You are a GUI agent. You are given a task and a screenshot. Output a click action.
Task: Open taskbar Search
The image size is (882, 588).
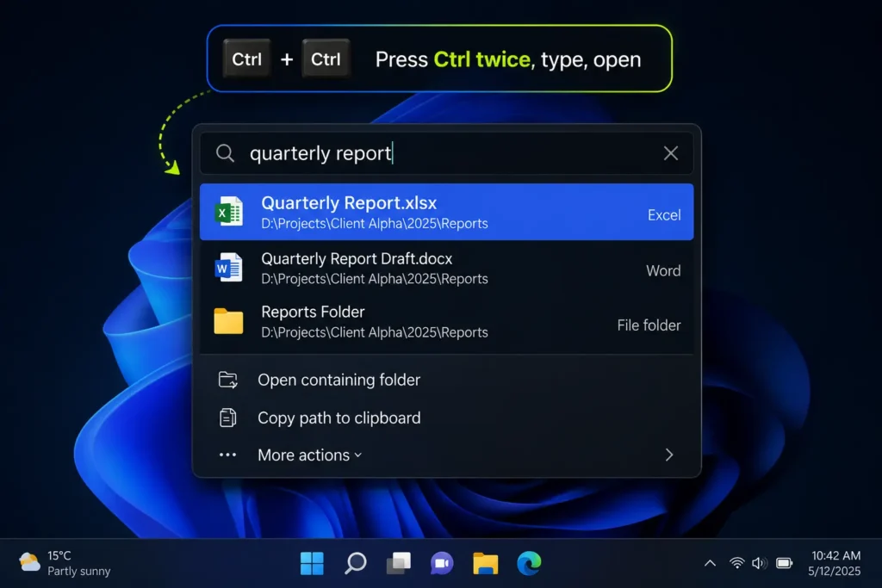[355, 563]
